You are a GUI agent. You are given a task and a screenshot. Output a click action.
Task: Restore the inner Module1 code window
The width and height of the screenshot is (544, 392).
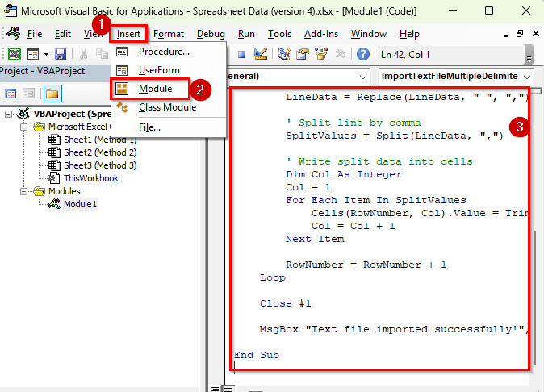click(x=520, y=34)
